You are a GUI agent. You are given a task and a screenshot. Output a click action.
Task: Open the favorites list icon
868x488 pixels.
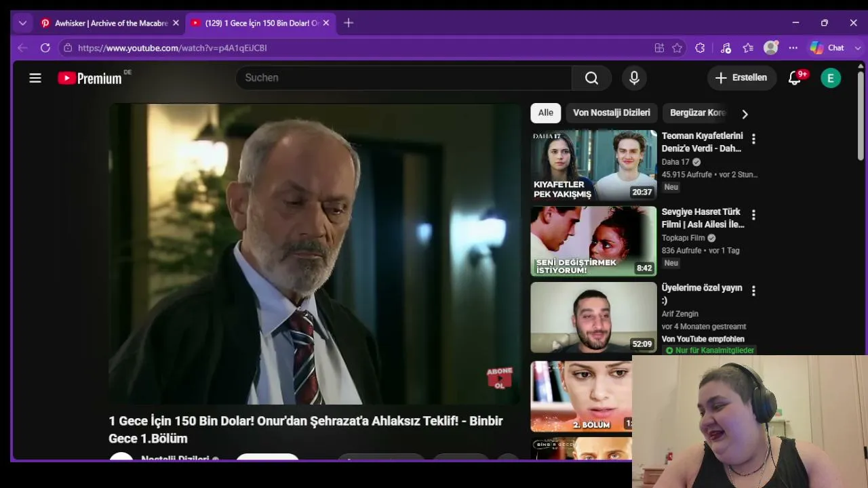click(748, 48)
